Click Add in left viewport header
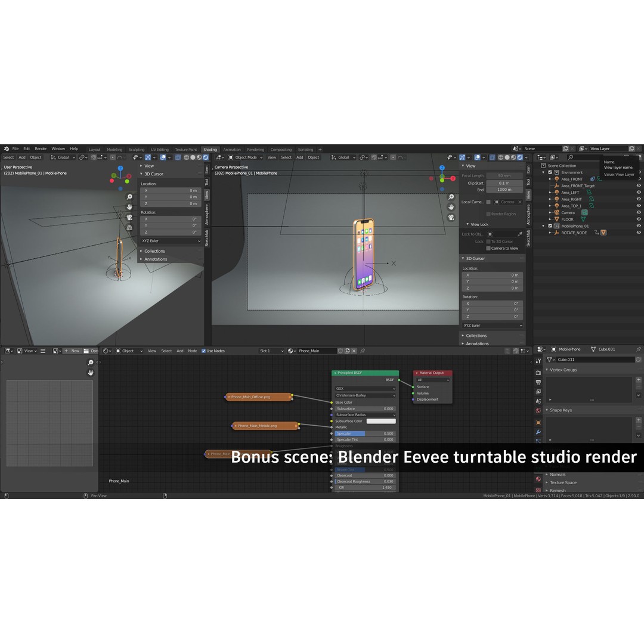Screen dimensions: 644x644 tap(22, 157)
